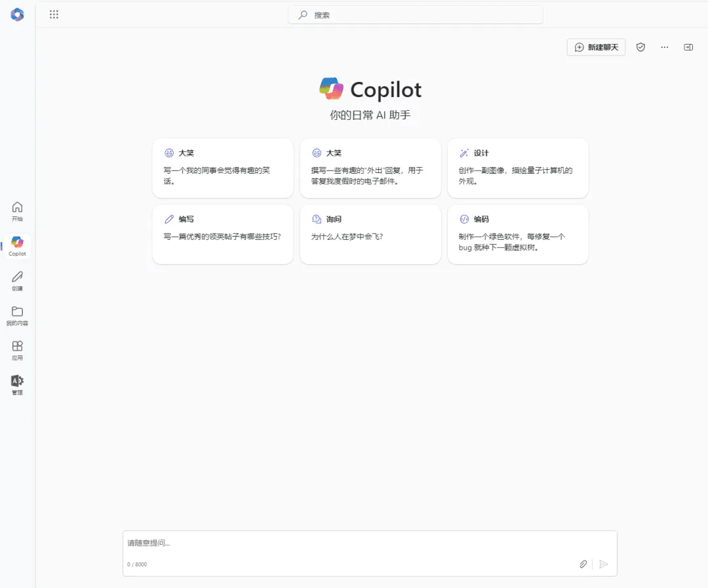Open the 开始 home icon in sidebar

pyautogui.click(x=18, y=211)
